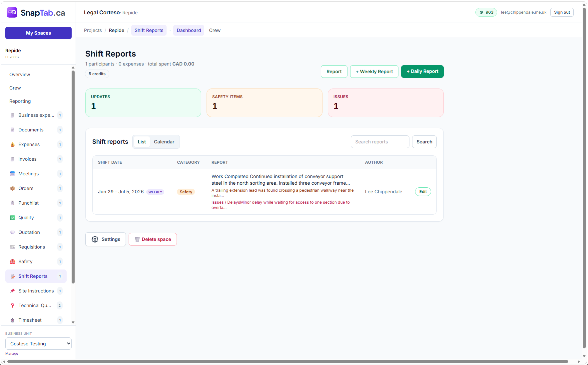Click the sidebar vertical scrollbar
This screenshot has height=365, width=588.
click(x=73, y=176)
